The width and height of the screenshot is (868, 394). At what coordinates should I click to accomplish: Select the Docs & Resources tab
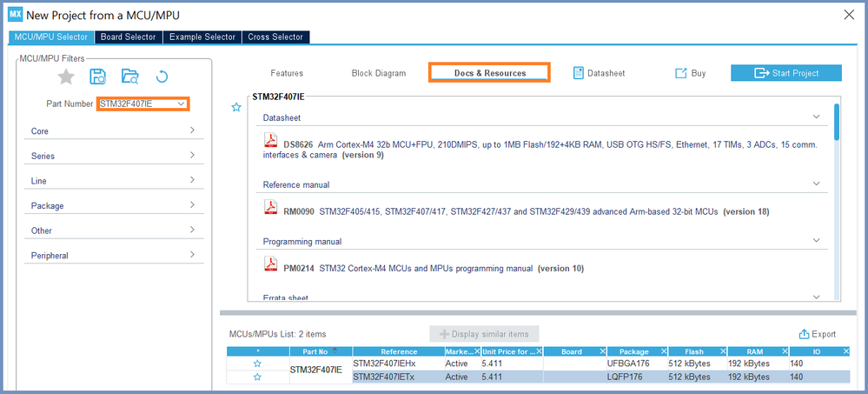pyautogui.click(x=490, y=73)
